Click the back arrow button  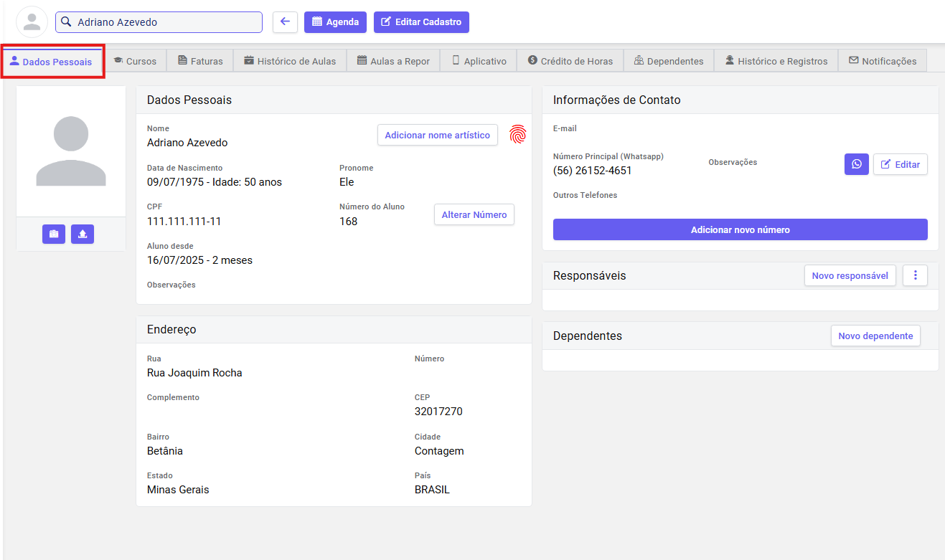coord(285,22)
